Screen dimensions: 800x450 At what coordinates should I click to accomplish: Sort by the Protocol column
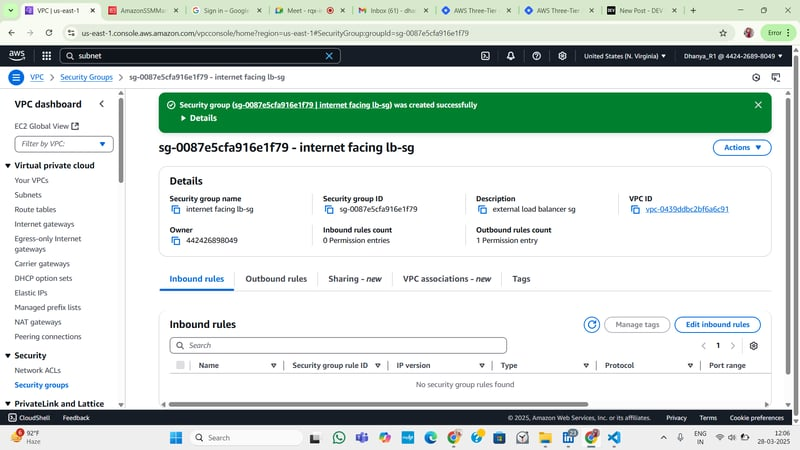pyautogui.click(x=690, y=365)
